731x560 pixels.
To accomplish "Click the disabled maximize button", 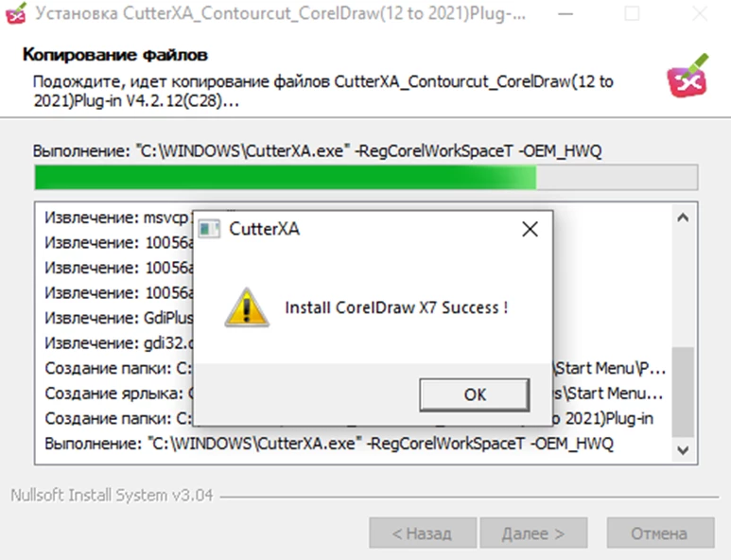I will 632,14.
